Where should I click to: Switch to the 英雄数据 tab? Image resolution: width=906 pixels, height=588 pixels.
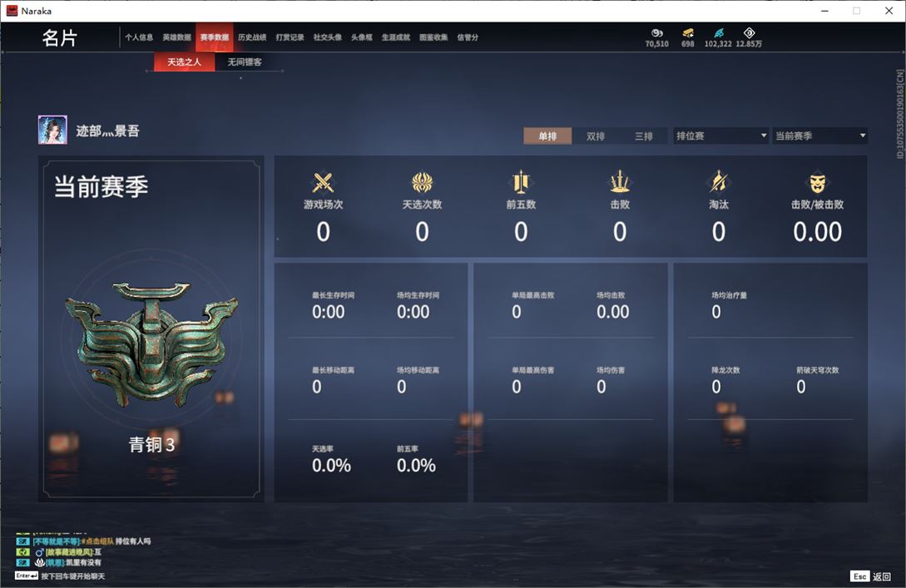click(176, 37)
